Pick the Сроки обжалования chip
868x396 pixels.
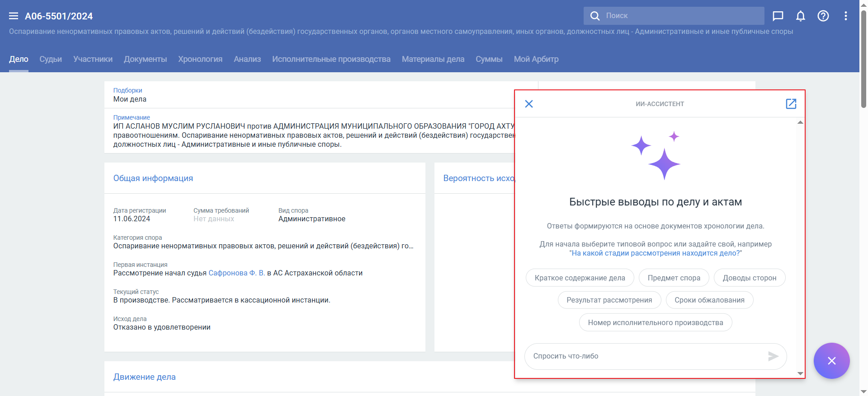709,300
